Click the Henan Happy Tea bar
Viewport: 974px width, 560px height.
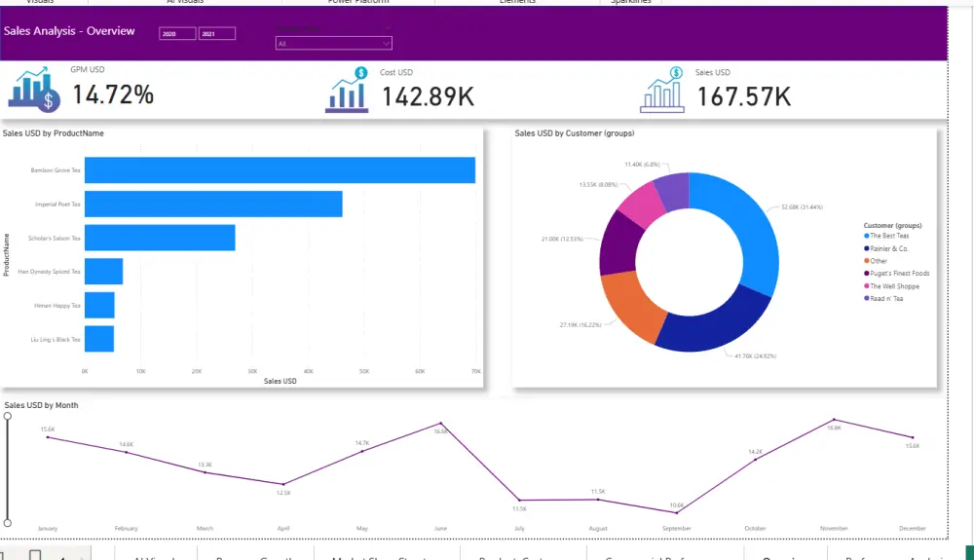point(99,306)
